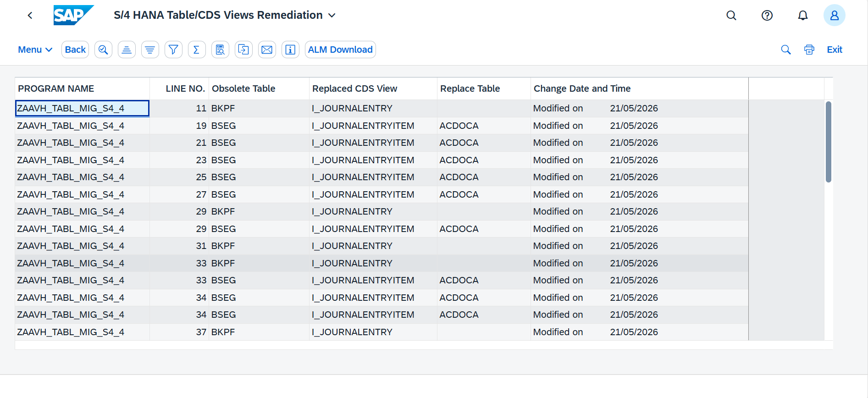868x398 pixels.
Task: Open the help question mark icon
Action: [767, 16]
